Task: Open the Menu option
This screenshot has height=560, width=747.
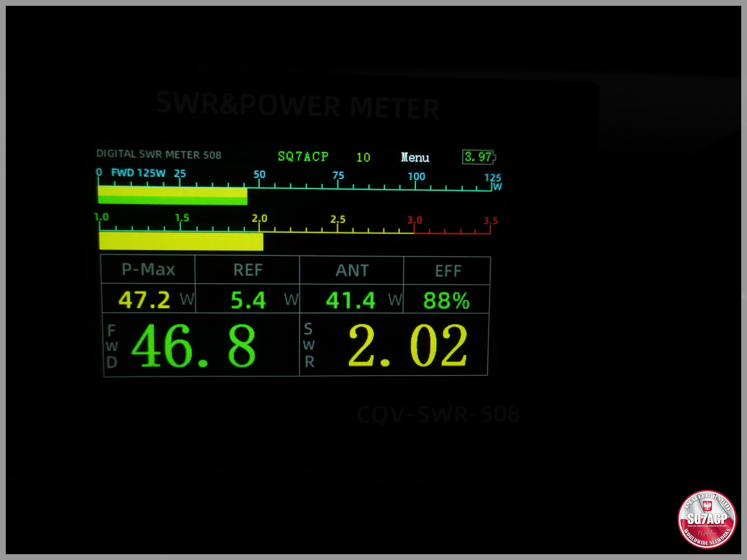Action: click(415, 158)
